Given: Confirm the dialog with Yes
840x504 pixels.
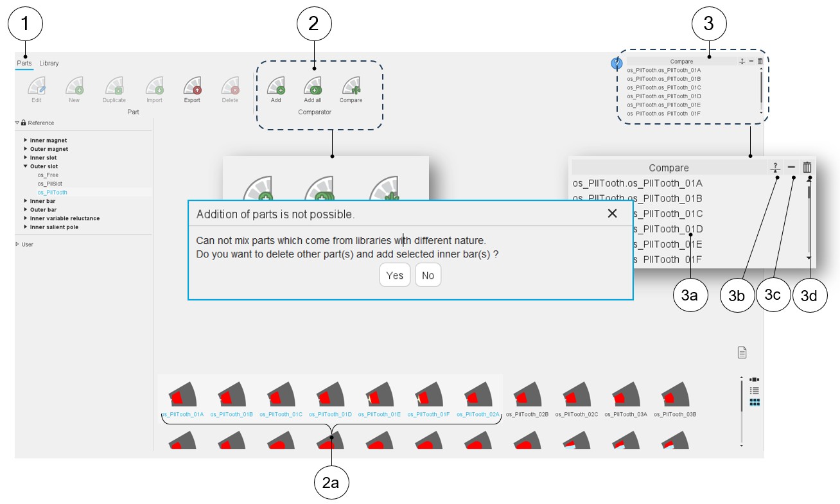Looking at the screenshot, I should point(395,275).
